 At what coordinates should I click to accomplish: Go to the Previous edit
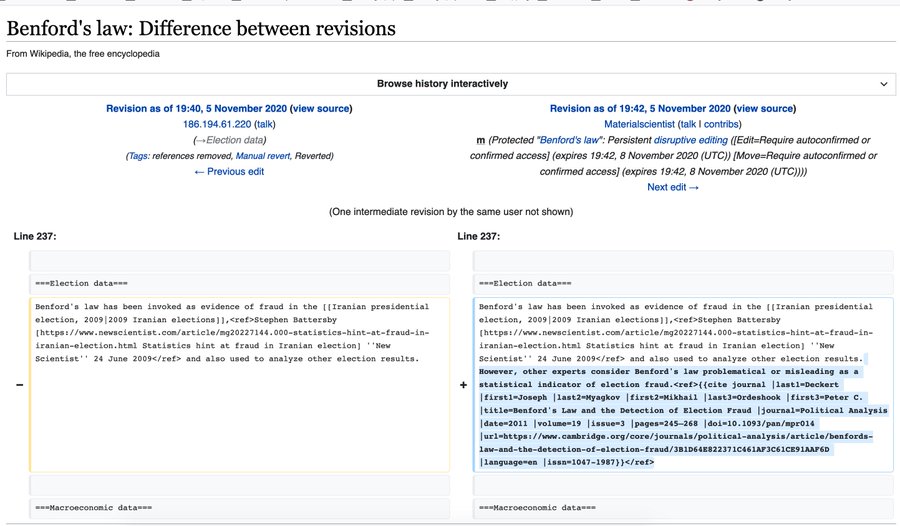[x=229, y=172]
